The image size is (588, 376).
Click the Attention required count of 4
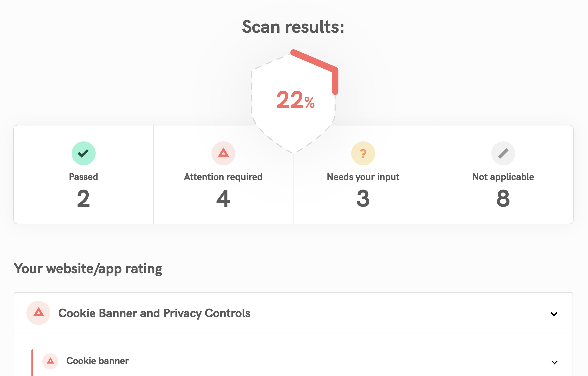tap(223, 198)
